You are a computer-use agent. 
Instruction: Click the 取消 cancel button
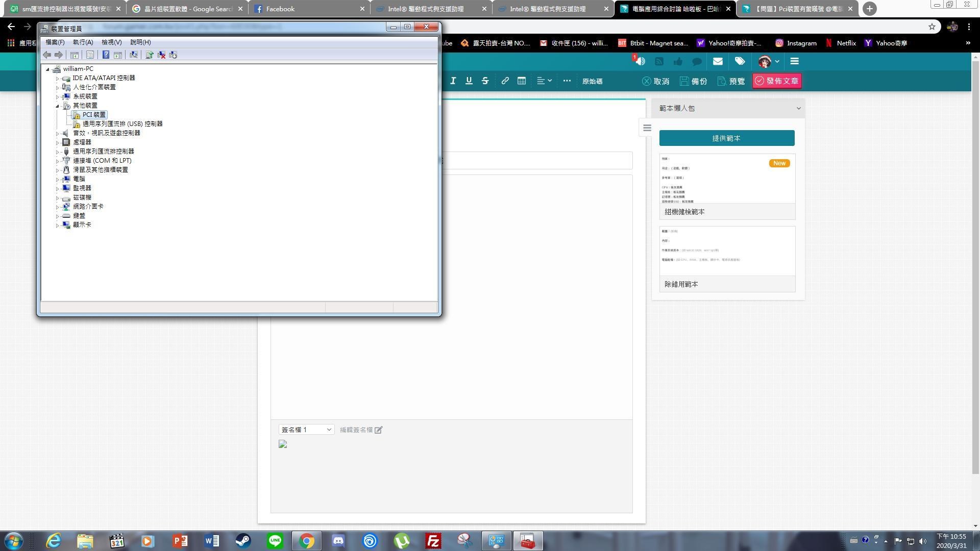point(655,81)
